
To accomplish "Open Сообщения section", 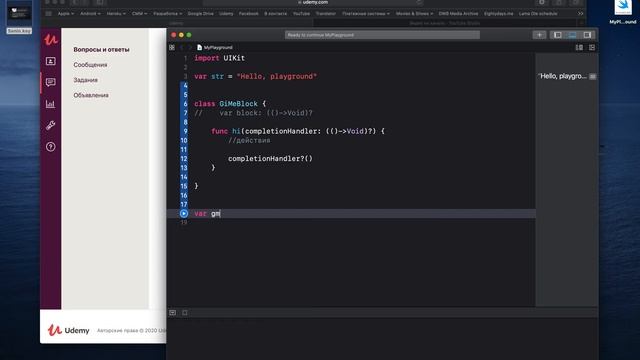I will [x=90, y=65].
